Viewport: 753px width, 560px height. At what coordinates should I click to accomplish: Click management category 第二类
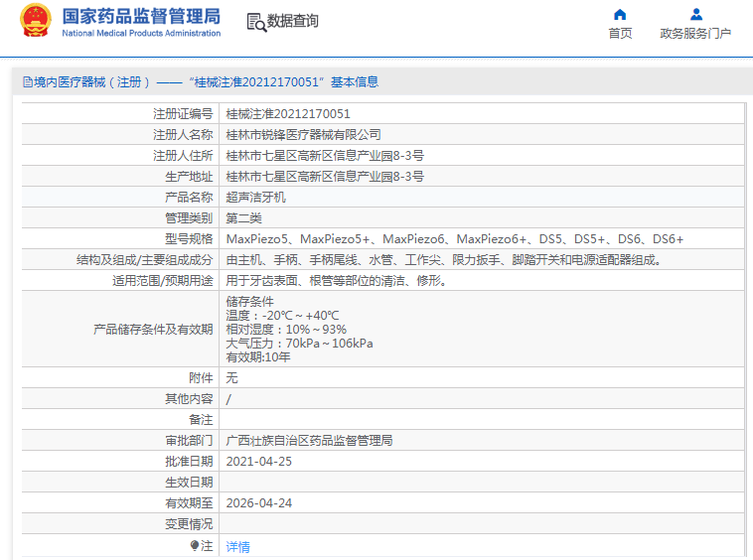click(x=243, y=218)
